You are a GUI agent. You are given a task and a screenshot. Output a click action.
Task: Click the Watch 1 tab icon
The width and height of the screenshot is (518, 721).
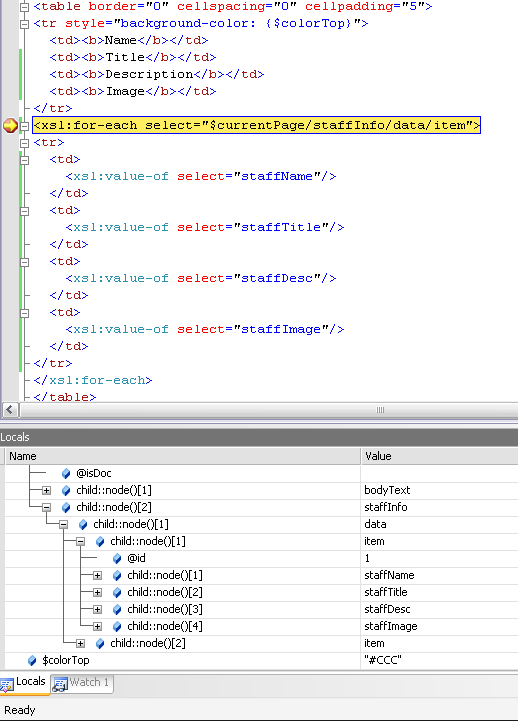[60, 684]
